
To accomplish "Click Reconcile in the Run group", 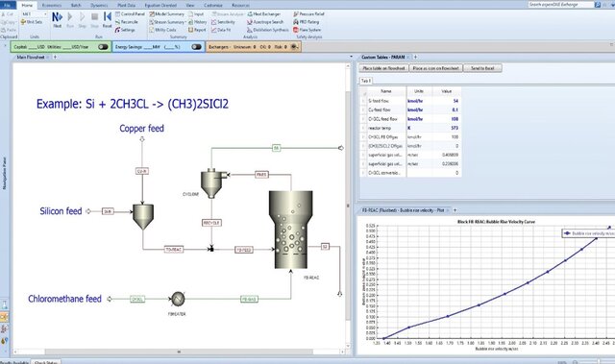I will click(x=126, y=22).
